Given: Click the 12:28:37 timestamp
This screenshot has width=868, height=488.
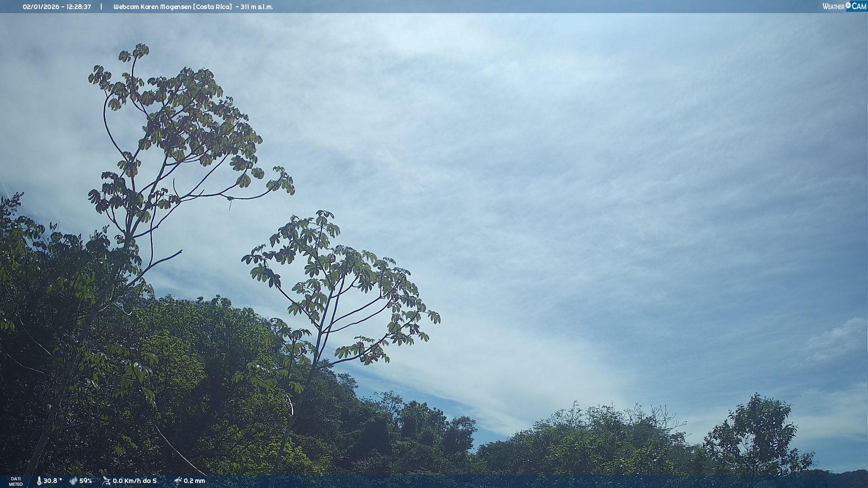Looking at the screenshot, I should point(79,7).
